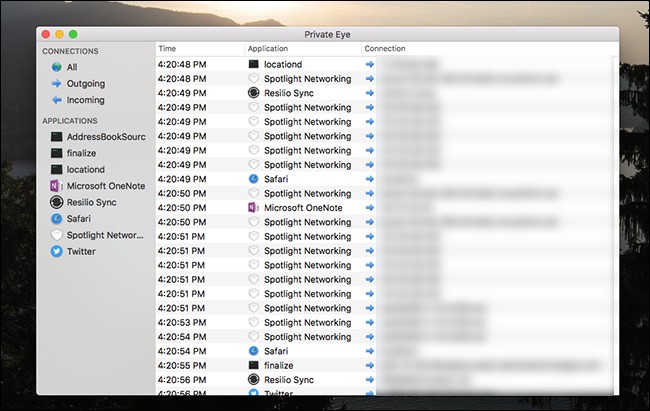
Task: Click locationd icon in 4:20:48 PM row
Action: point(253,64)
